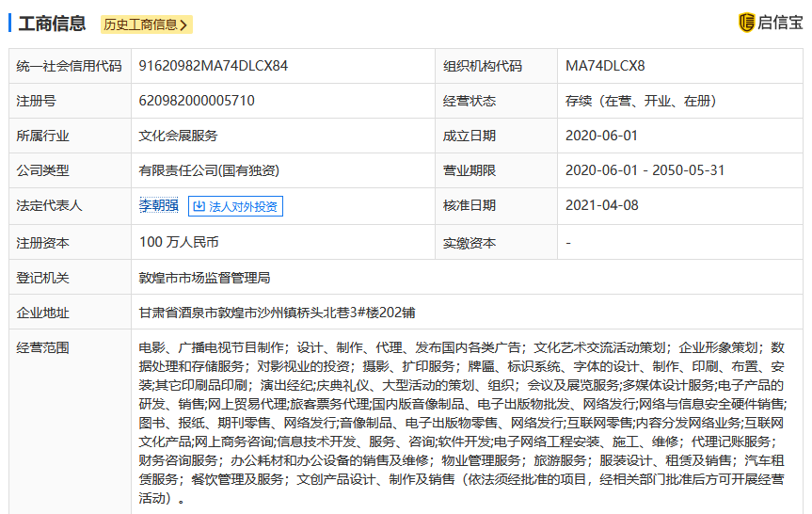Click the 经营范围 label cell
This screenshot has width=812, height=514.
[x=70, y=422]
